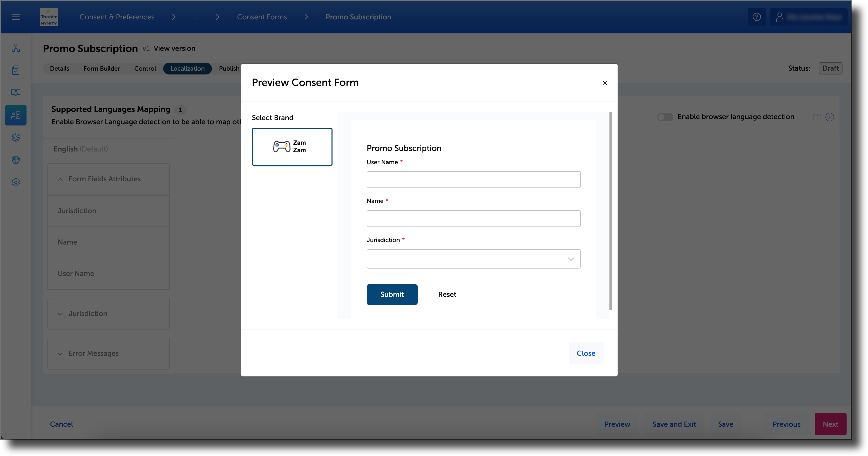Open the hamburger navigation menu

point(16,17)
